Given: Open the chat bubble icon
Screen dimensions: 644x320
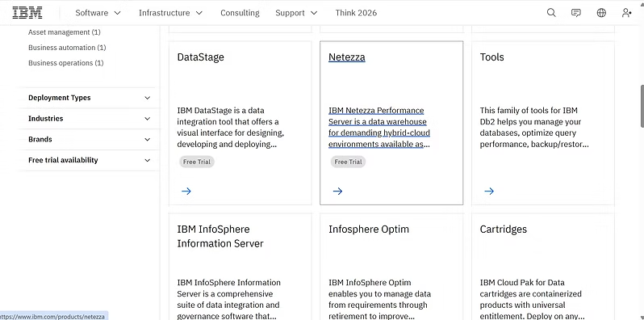Looking at the screenshot, I should click(576, 13).
